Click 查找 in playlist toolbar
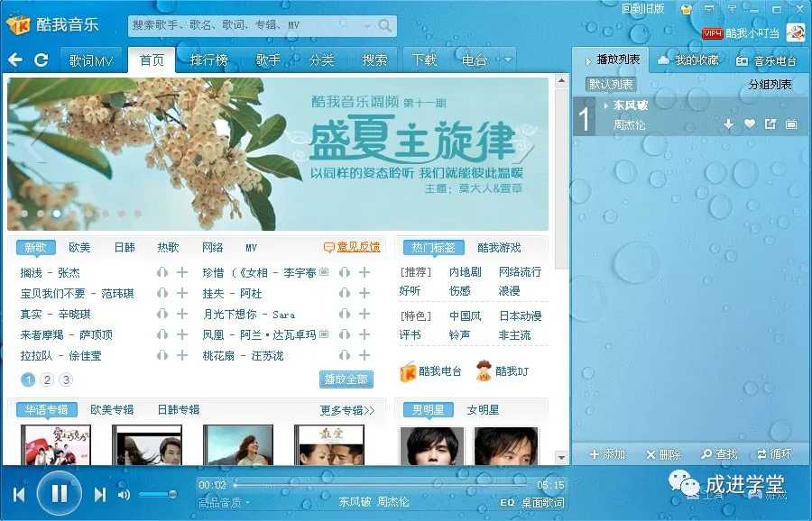Viewport: 812px width, 521px height. tap(719, 454)
